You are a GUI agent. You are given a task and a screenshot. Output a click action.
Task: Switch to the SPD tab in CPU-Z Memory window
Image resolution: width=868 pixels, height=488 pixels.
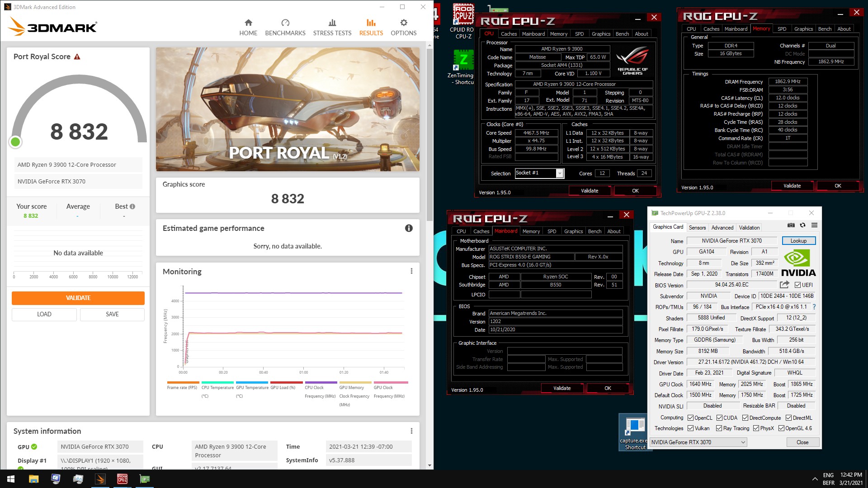coord(782,29)
